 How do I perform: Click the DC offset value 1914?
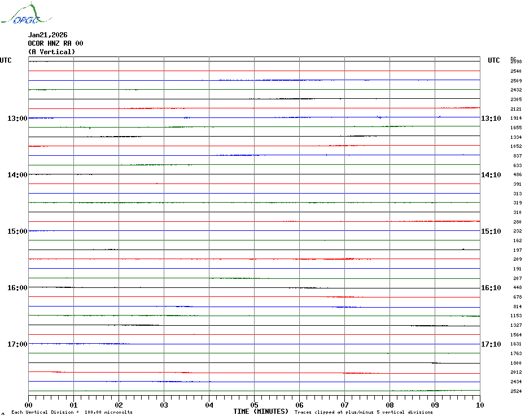[516, 118]
